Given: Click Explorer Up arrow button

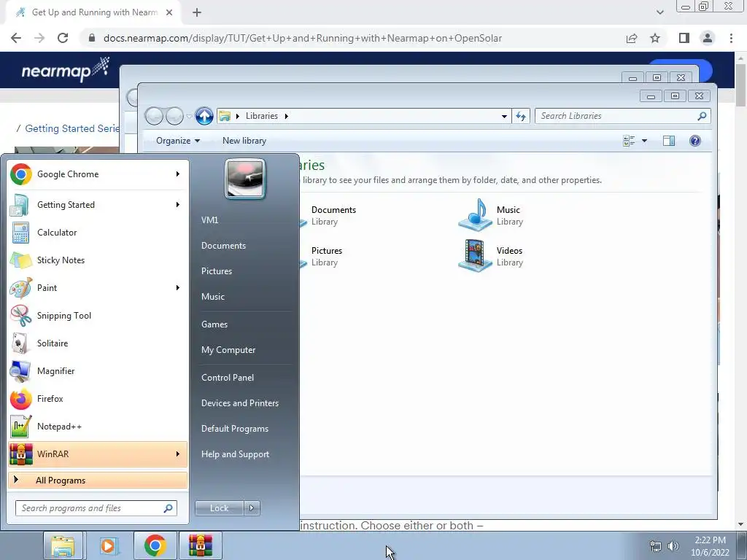Looking at the screenshot, I should tap(204, 116).
